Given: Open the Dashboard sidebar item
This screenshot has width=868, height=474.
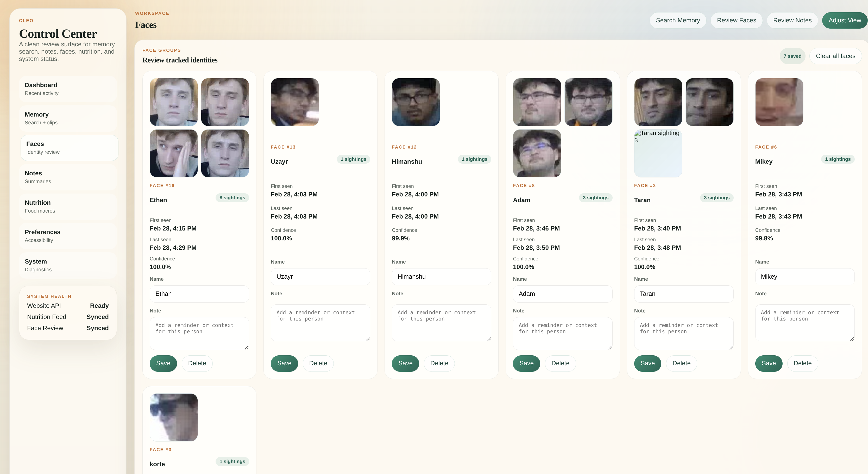Looking at the screenshot, I should click(68, 89).
